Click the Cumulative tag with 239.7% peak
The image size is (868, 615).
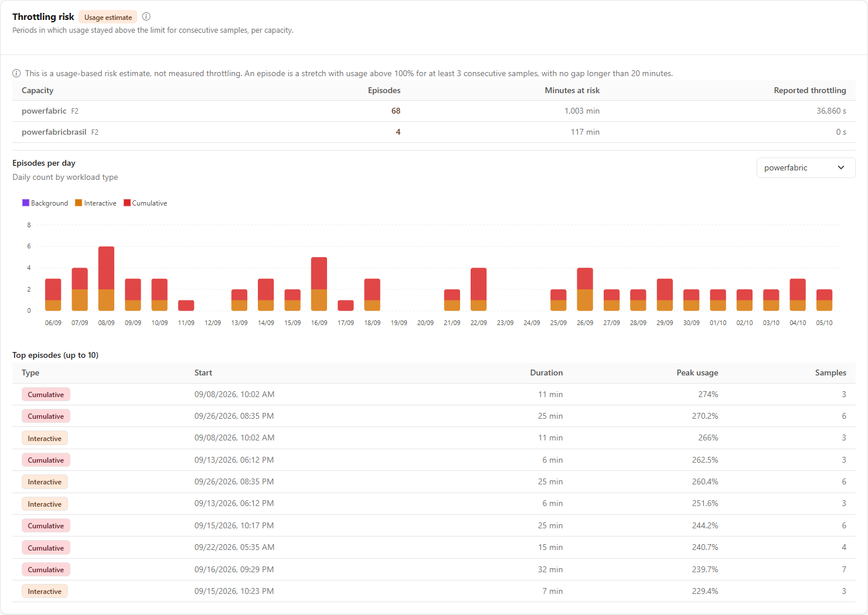[46, 569]
